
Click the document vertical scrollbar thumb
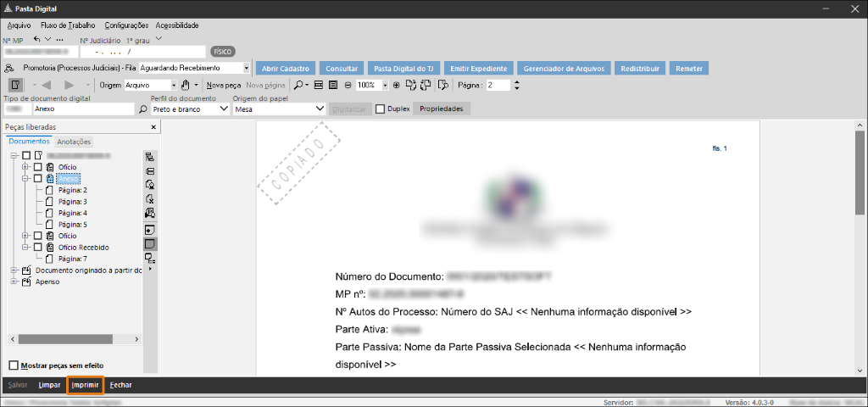pyautogui.click(x=860, y=173)
